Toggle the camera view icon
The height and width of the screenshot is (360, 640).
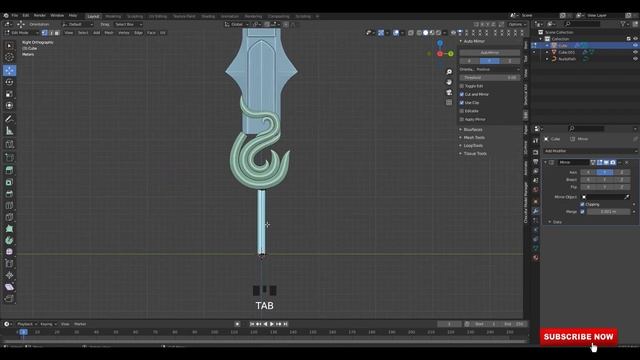(x=449, y=92)
